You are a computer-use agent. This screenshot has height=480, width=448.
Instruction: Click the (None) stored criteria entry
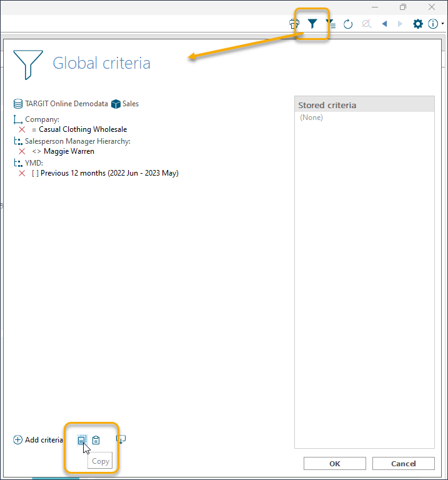pyautogui.click(x=311, y=117)
